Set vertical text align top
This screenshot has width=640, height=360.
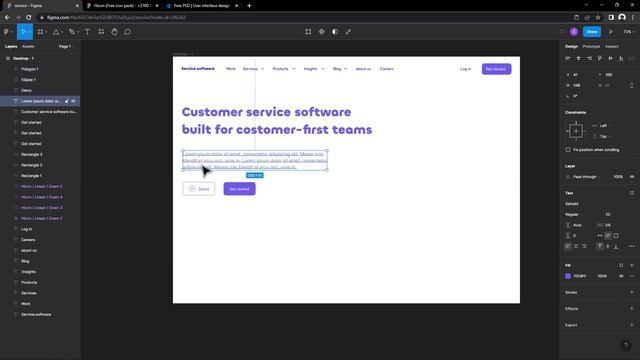[600, 246]
